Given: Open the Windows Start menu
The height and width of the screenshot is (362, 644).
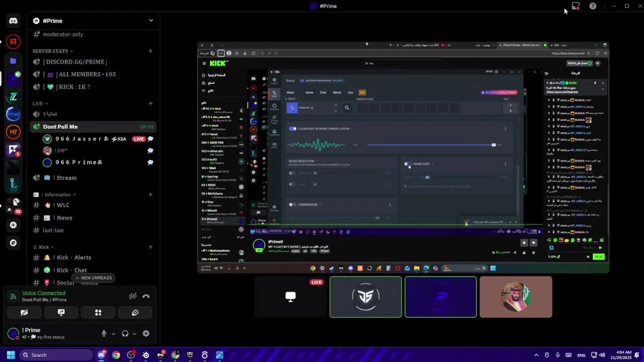Looking at the screenshot, I should [11, 355].
